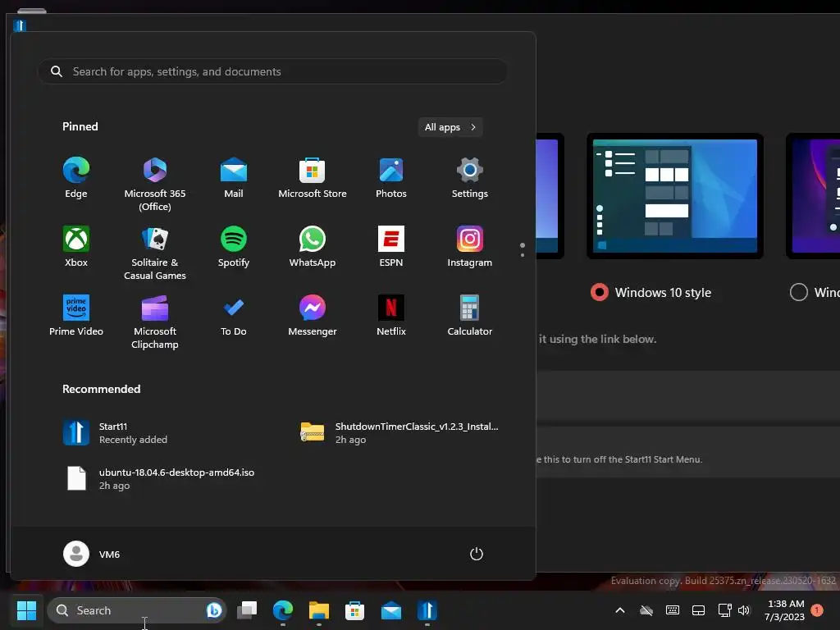This screenshot has width=840, height=630.
Task: Open the Messenger app
Action: tap(313, 316)
